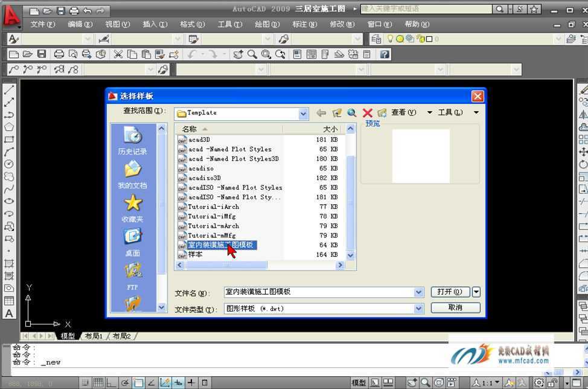Screen dimensions: 588x389
Task: Click the Help question mark icon
Action: (x=385, y=54)
